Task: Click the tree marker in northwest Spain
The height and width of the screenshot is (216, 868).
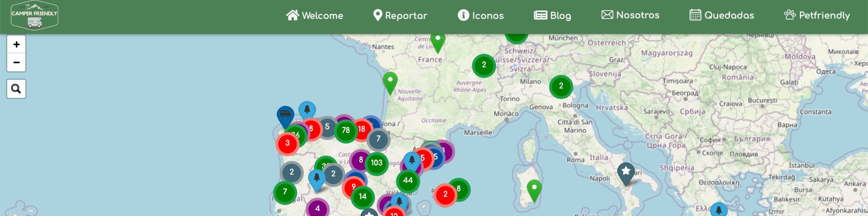Action: (307, 109)
